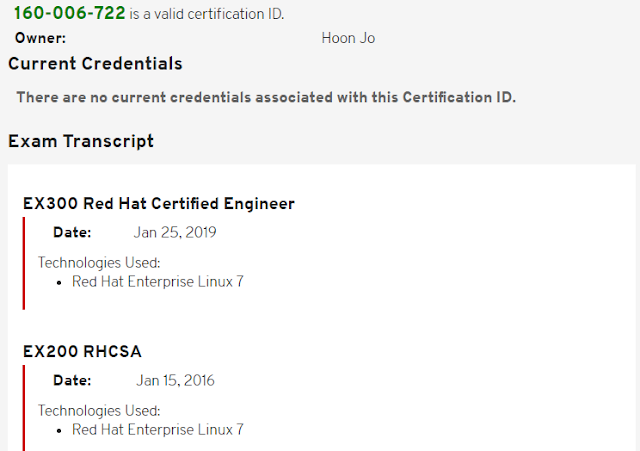Click the red bar beside EX200 details
The height and width of the screenshot is (451, 640).
pos(24,408)
